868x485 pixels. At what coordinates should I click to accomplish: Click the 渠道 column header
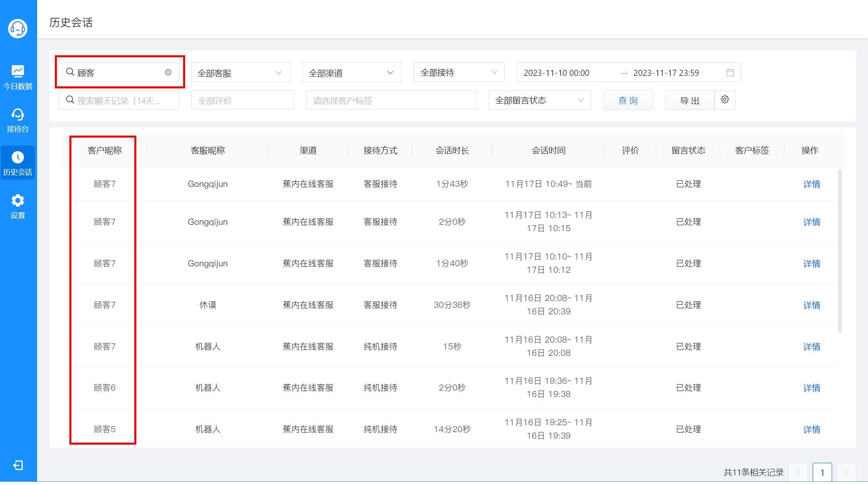(308, 151)
